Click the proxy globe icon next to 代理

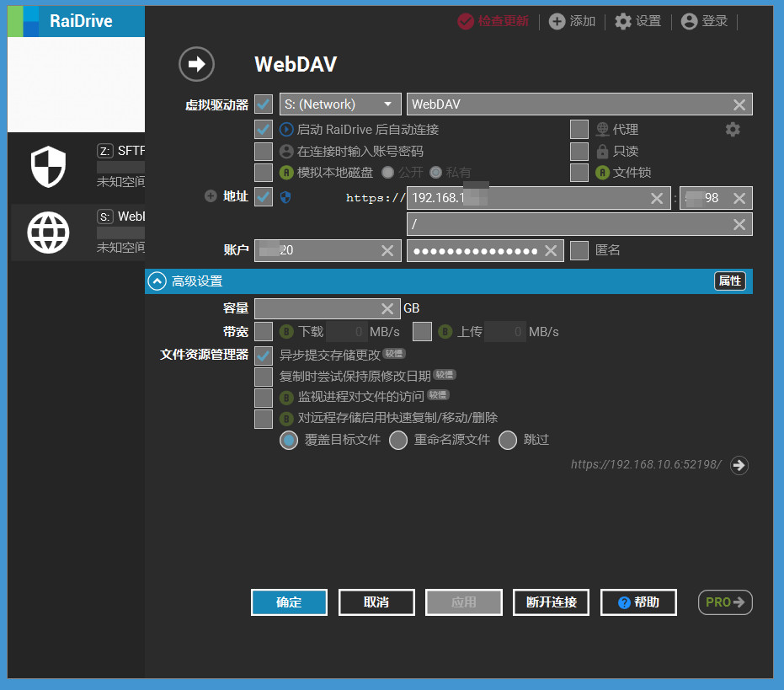pyautogui.click(x=602, y=130)
